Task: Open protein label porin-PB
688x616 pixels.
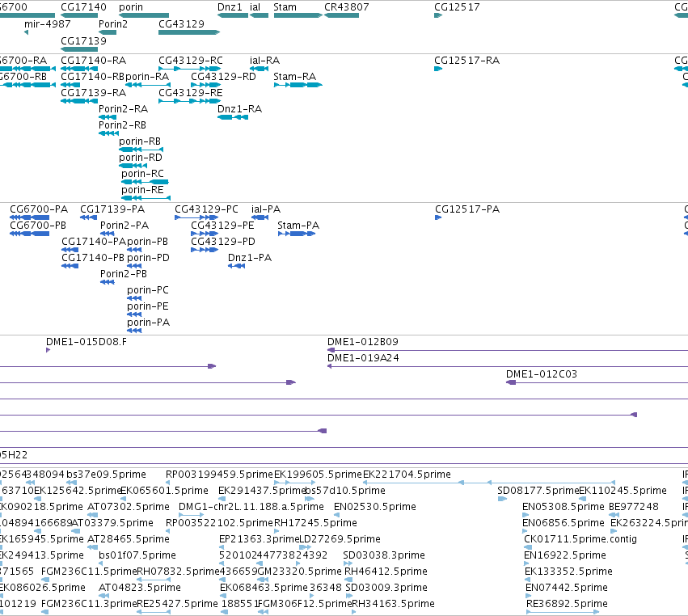Action: 147,242
